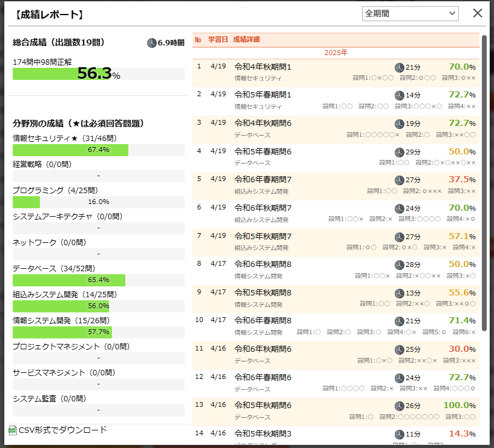
Task: Select row 14 令和5年秋期問3
Action: [336, 435]
